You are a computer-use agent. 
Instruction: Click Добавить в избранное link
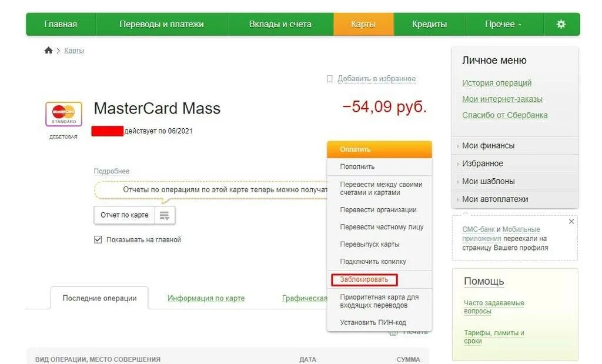(377, 79)
